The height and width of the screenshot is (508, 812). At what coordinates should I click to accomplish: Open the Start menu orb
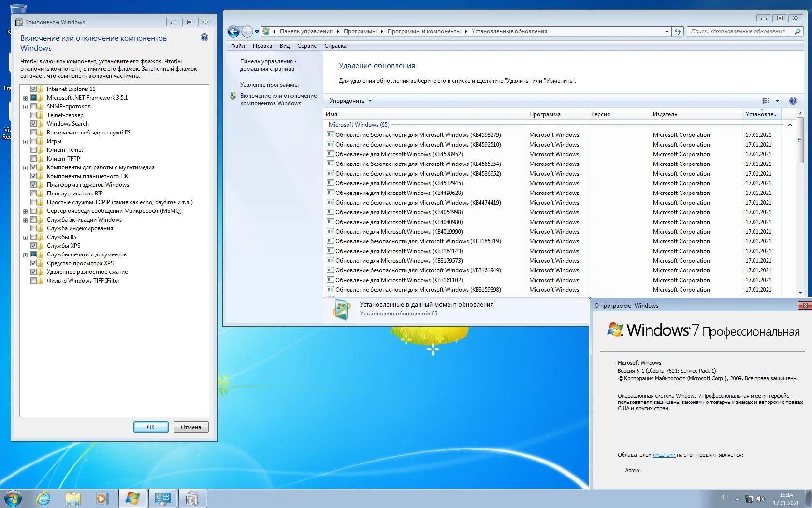13,498
